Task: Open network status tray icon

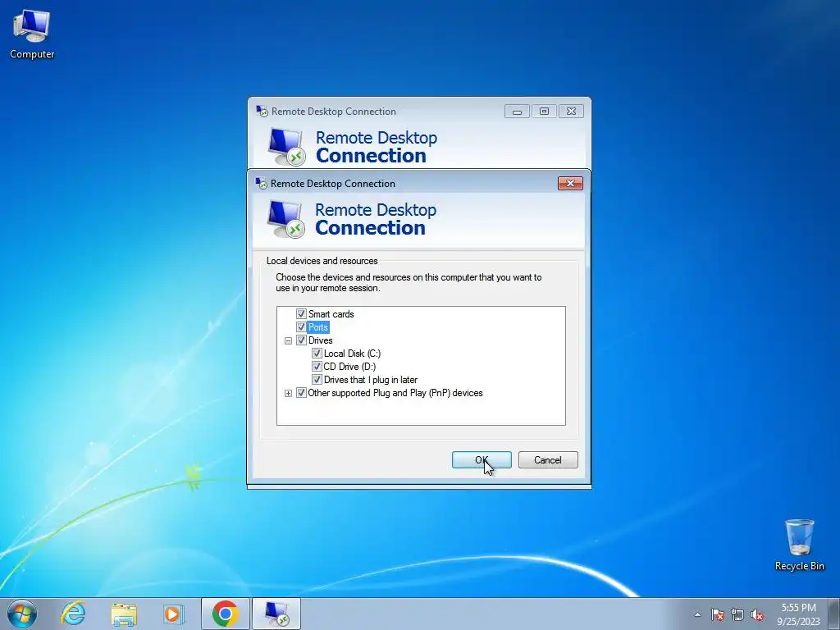Action: pyautogui.click(x=737, y=614)
